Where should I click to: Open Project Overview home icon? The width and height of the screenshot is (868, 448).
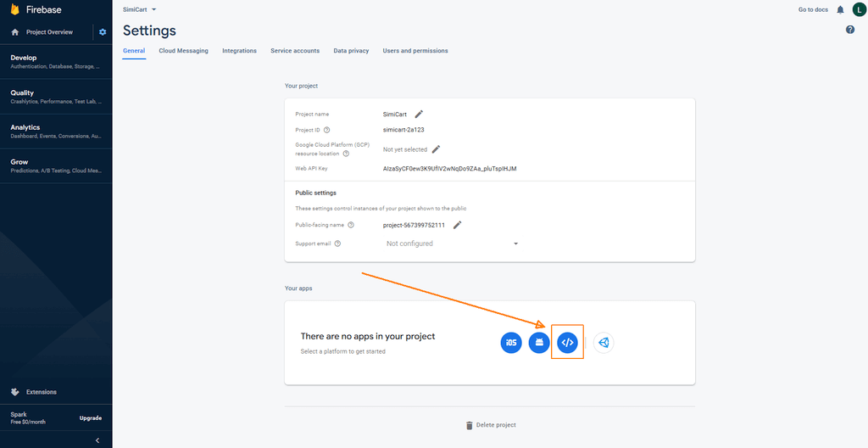(x=15, y=32)
